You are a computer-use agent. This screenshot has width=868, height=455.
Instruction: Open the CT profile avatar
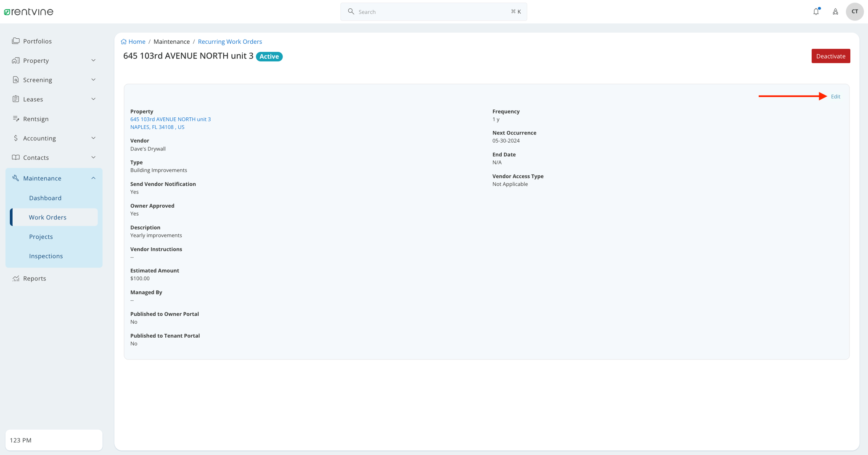pos(855,11)
